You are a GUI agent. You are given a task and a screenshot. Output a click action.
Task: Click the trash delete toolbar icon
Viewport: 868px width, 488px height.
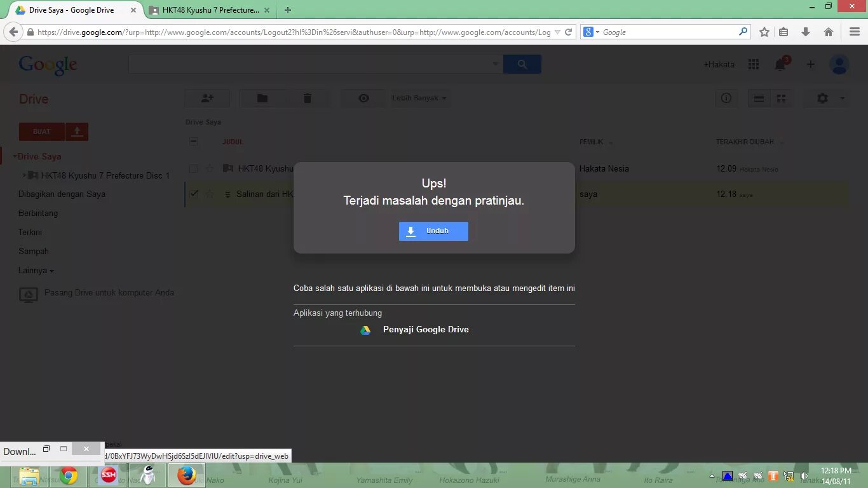[308, 98]
